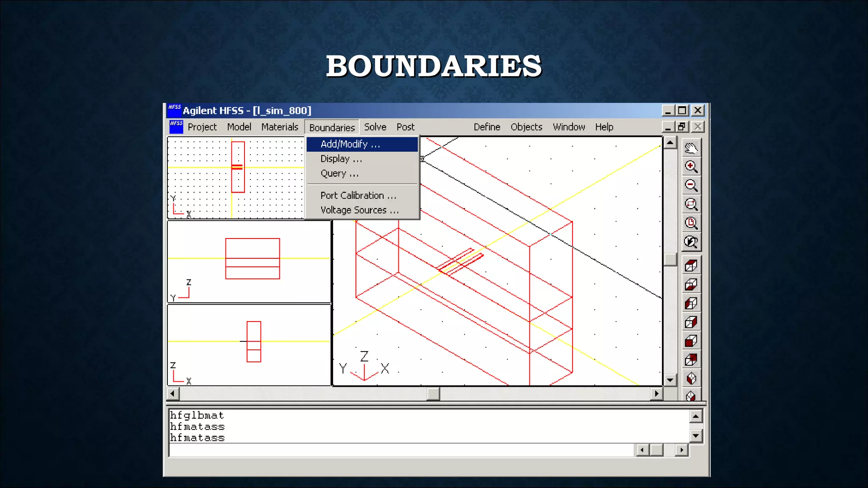Open the Help menu
Viewport: 868px width, 488px height.
coord(604,127)
